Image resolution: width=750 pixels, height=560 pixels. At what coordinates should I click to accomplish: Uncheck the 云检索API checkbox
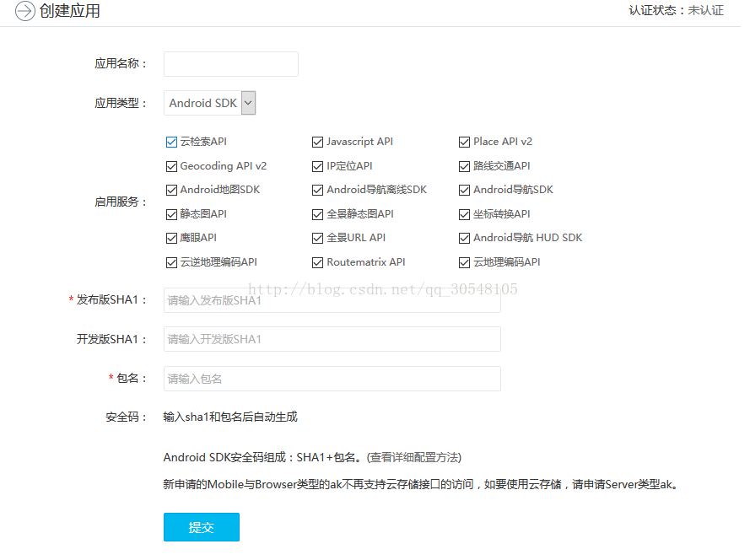click(172, 142)
